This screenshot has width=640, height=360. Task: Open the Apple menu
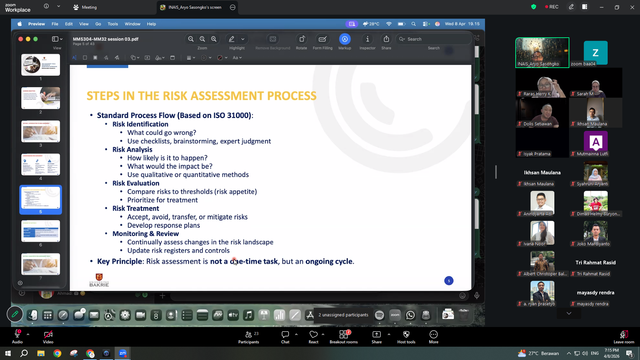[19, 24]
